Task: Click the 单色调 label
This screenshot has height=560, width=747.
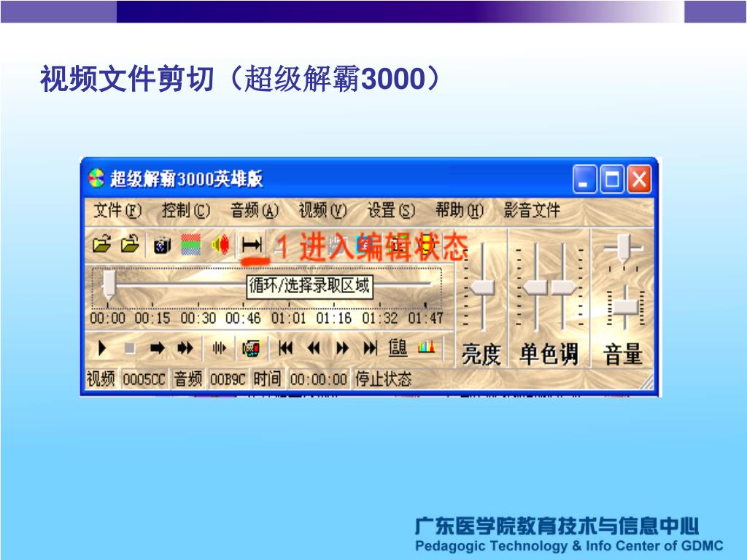Action: [x=549, y=354]
